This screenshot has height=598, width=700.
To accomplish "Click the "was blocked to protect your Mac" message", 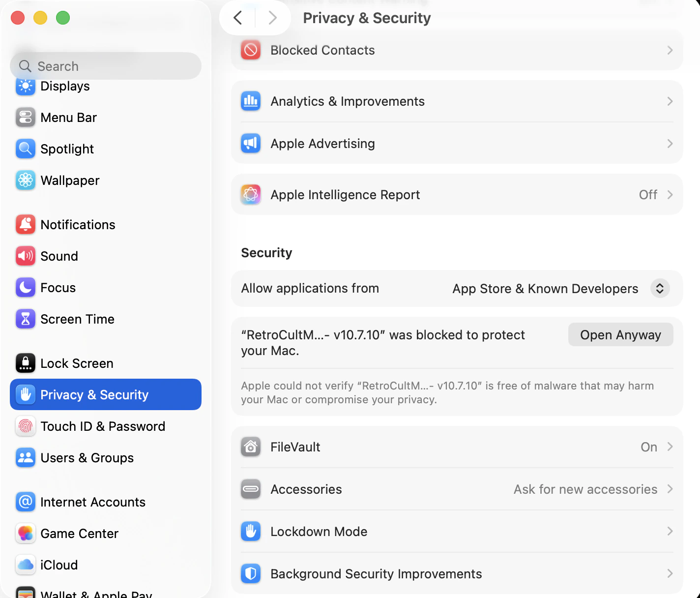I will point(383,343).
